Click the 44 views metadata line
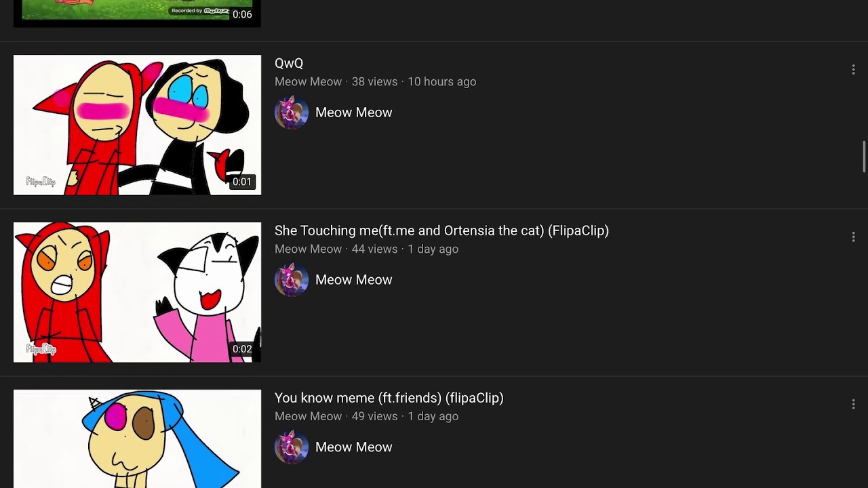Image resolution: width=868 pixels, height=488 pixels. pos(366,249)
